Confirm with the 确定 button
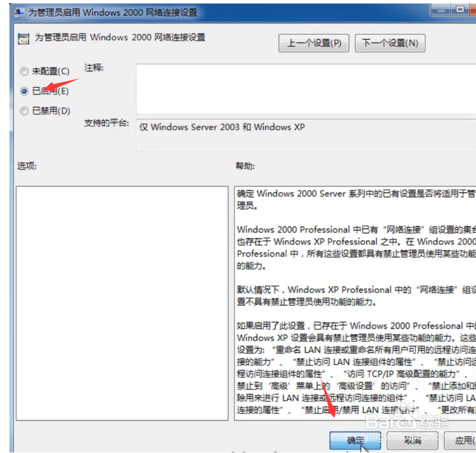This screenshot has height=453, width=476. 355,441
